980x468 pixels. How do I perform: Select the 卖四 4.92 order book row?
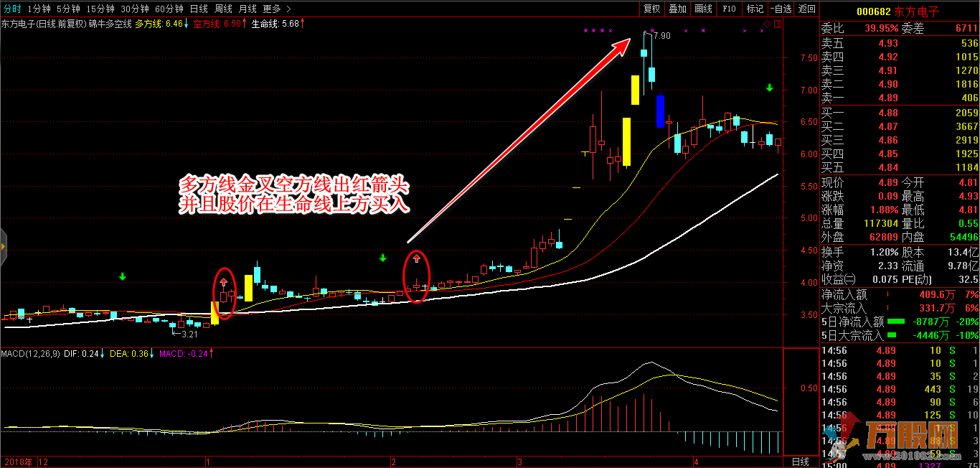click(900, 57)
